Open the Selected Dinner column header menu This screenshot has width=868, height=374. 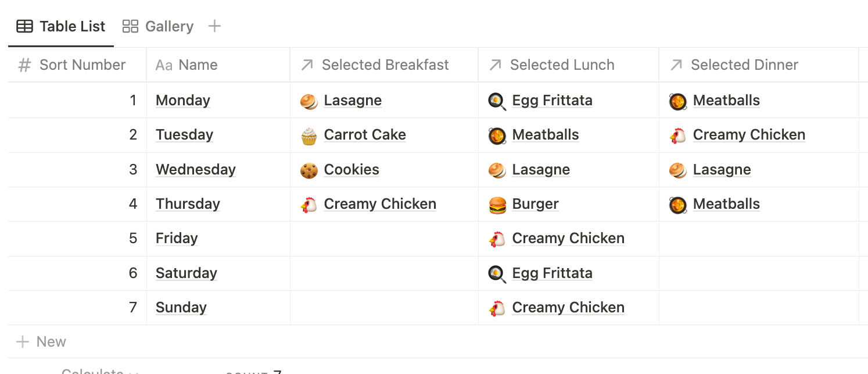[744, 65]
